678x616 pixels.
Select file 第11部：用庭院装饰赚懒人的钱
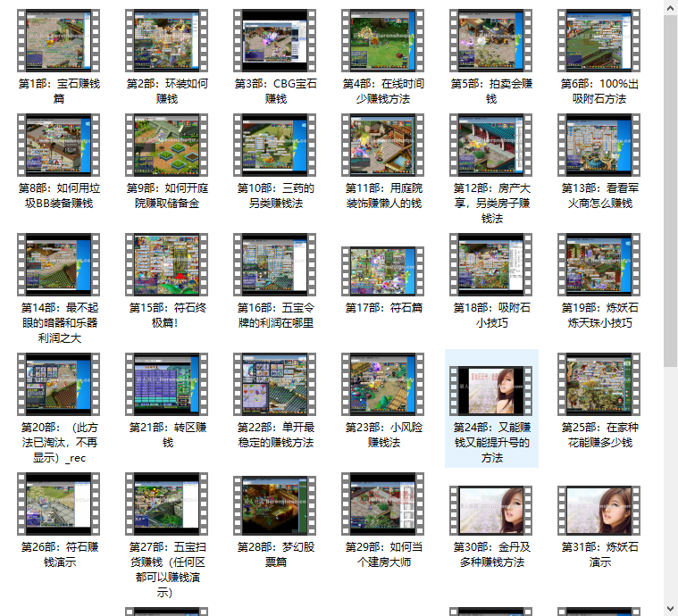(x=383, y=145)
